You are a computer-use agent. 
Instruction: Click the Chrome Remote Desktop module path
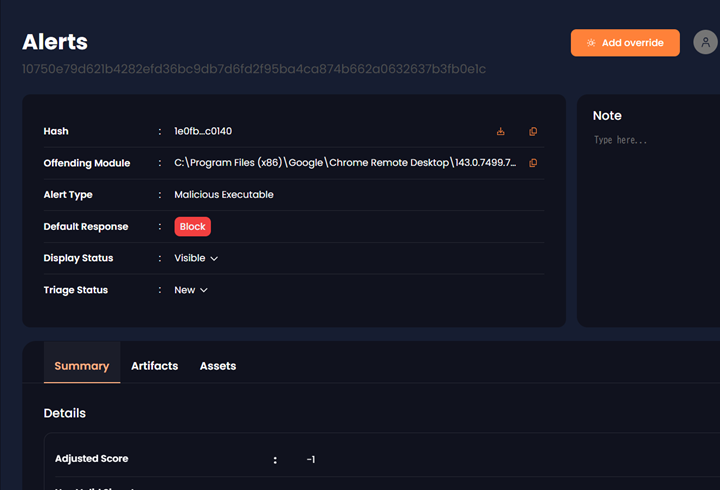tap(345, 163)
